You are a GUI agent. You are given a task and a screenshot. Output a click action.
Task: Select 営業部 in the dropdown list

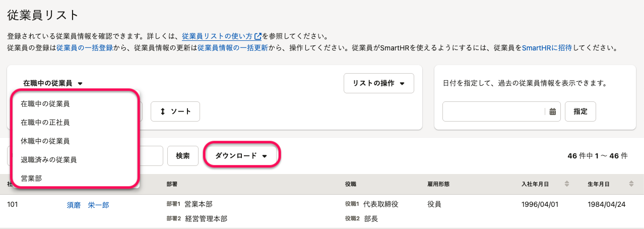pos(31,179)
